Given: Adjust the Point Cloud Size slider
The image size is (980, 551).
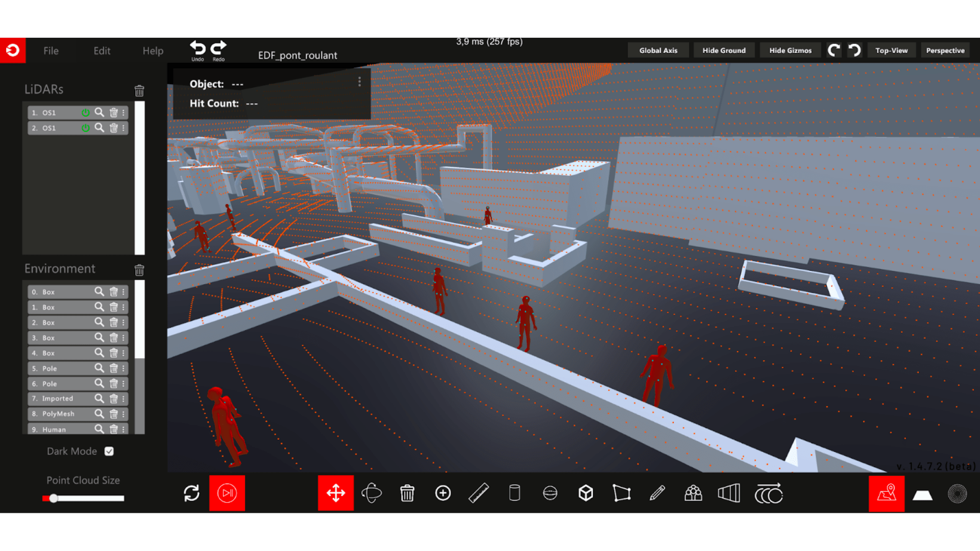Looking at the screenshot, I should (x=54, y=498).
